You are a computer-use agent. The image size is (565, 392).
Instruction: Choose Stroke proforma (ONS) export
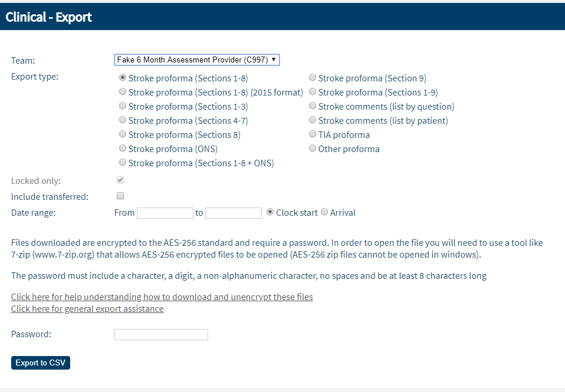pos(123,149)
